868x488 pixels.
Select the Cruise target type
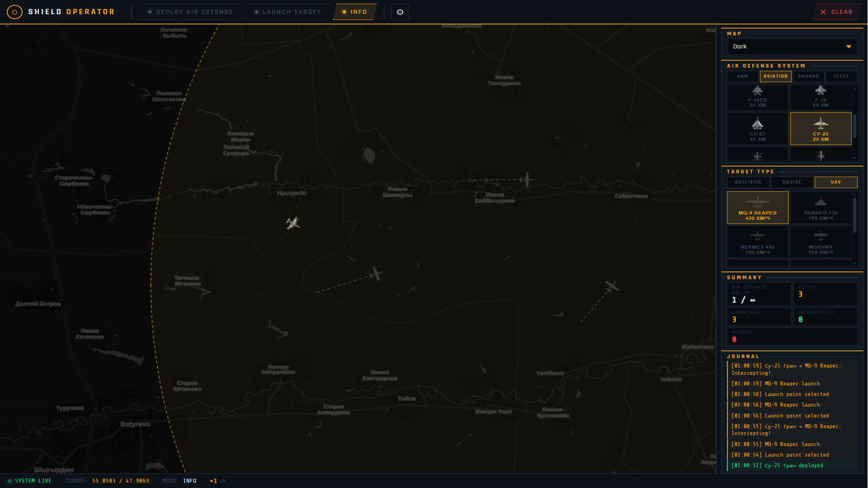792,182
